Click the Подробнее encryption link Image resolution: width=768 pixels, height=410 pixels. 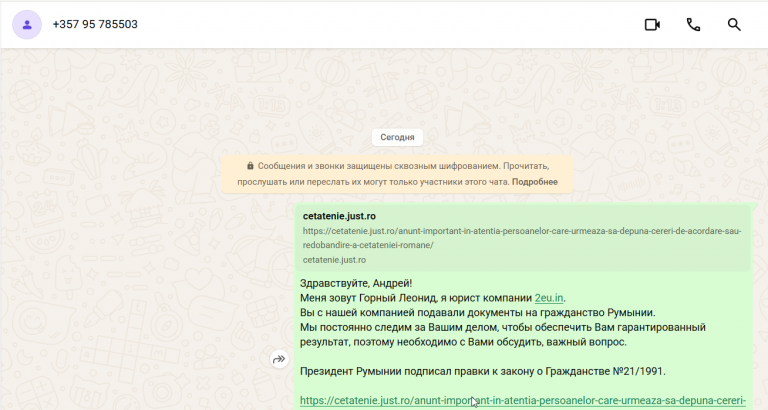point(534,182)
